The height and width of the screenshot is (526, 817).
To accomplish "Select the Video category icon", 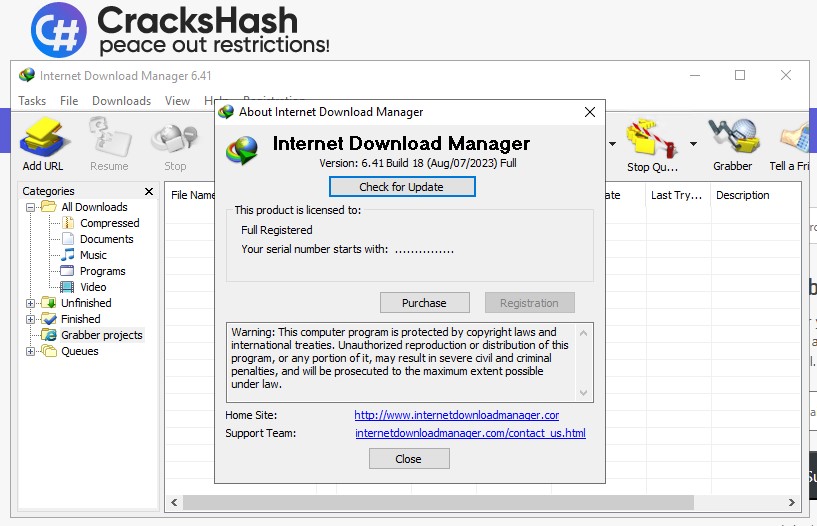I will tap(67, 287).
